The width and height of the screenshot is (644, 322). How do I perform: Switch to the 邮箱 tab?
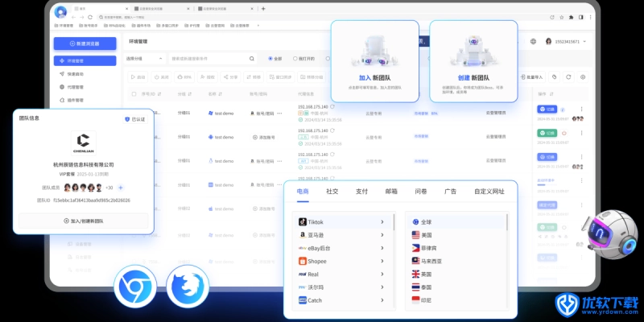click(x=391, y=192)
